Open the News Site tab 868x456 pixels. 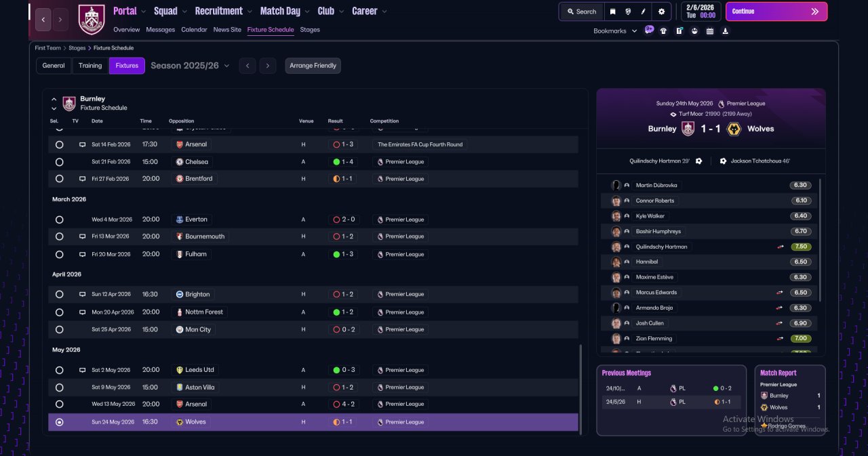227,30
